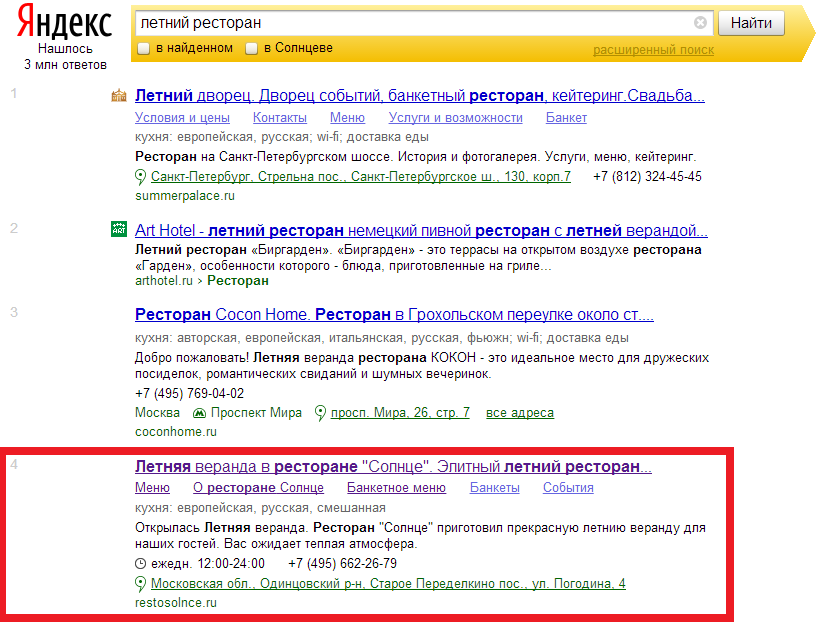Image resolution: width=816 pixels, height=627 pixels.
Task: Open the Ресторан Cocon Home result title
Action: point(394,315)
